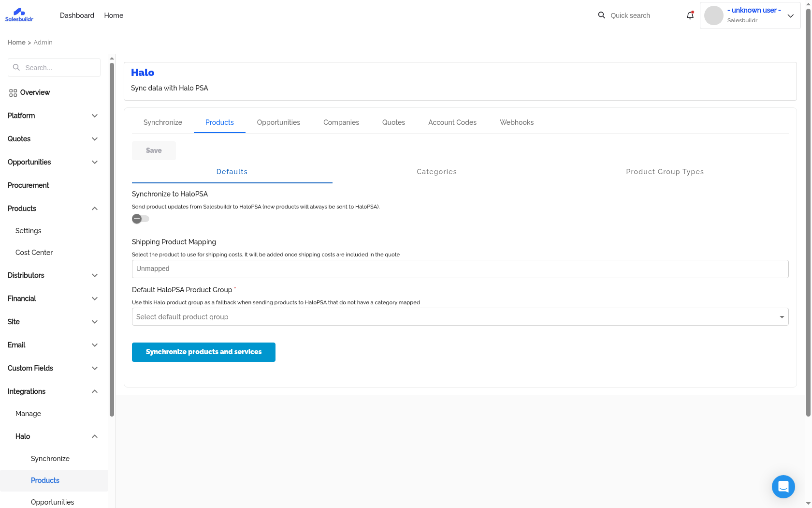
Task: Collapse the Integrations section
Action: [x=95, y=391]
